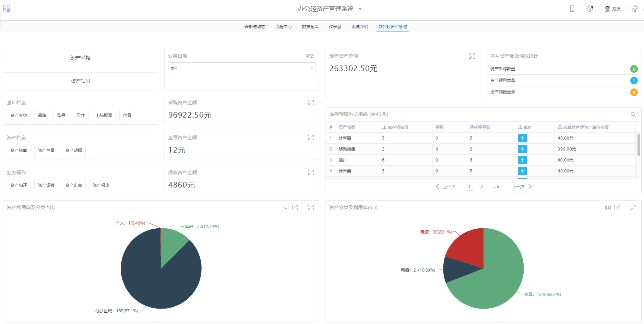Click the 库存预警 table vertical scrollbar

(639, 145)
